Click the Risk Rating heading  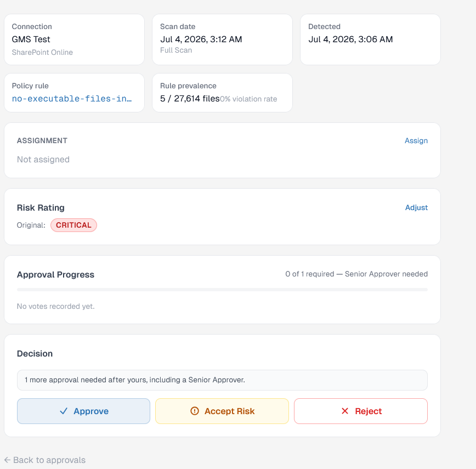coord(41,208)
